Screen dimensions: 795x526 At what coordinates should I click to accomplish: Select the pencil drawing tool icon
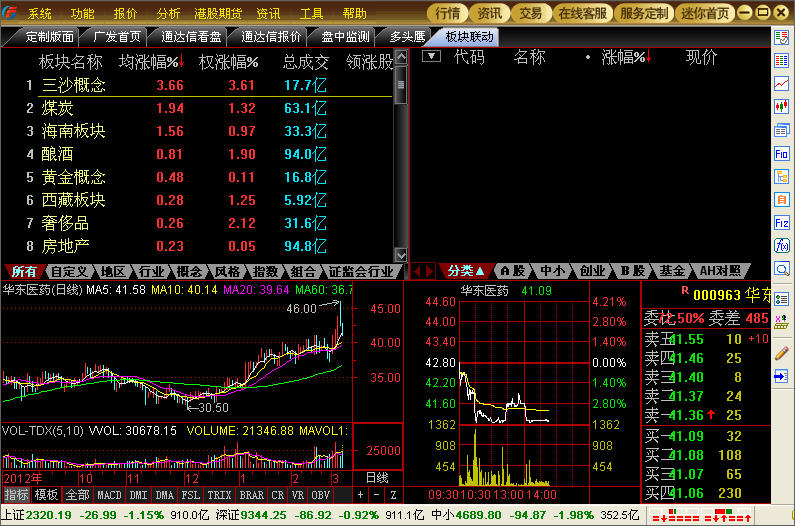point(781,352)
